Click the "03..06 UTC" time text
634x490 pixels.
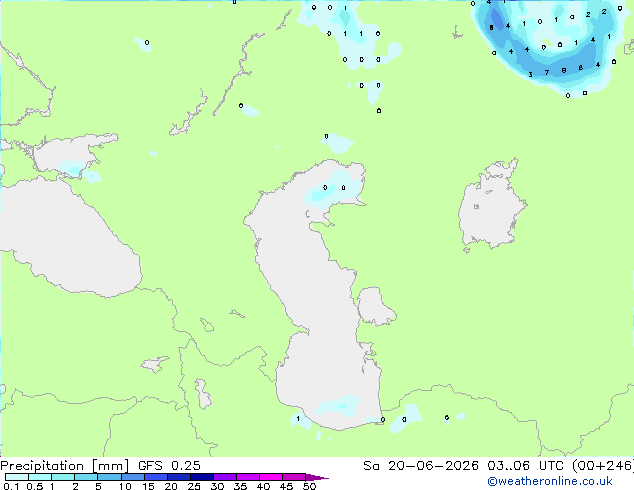[525, 466]
